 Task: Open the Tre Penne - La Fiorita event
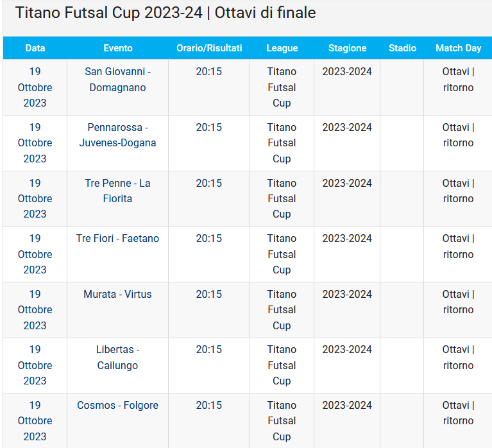[117, 191]
